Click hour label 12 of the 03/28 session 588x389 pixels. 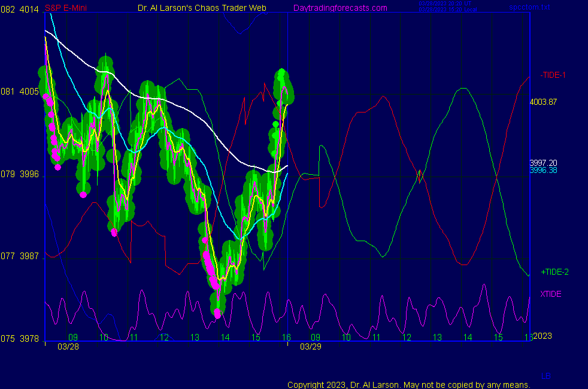click(164, 338)
